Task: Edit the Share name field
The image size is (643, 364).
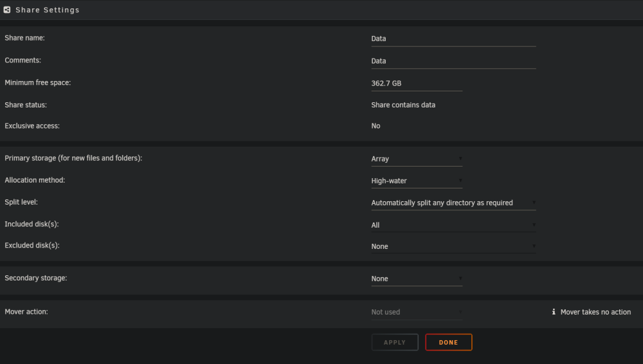Action: pos(453,39)
